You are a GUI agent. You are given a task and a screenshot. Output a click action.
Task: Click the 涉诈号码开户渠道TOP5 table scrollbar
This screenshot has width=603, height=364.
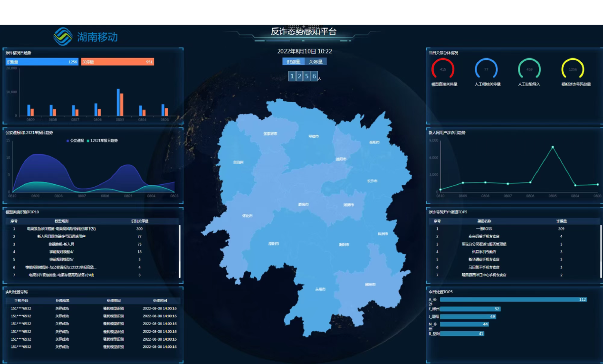(x=601, y=251)
